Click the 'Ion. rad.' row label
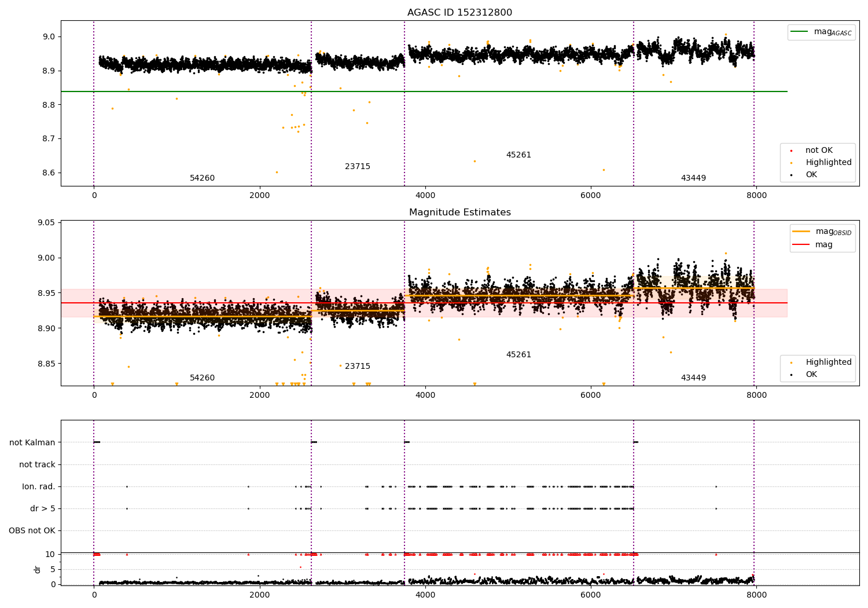This screenshot has height=608, width=868. coord(39,486)
